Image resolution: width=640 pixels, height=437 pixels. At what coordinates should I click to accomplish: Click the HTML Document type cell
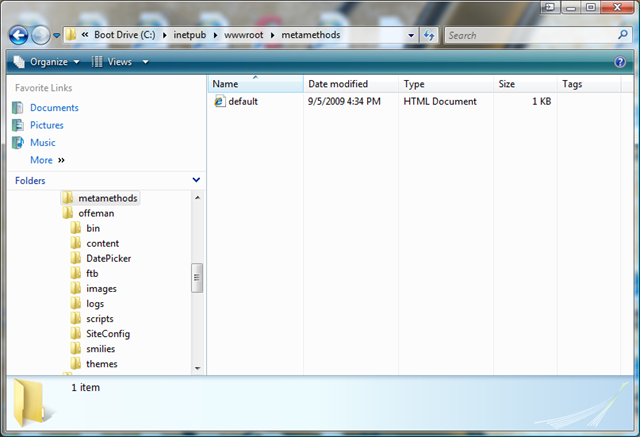(440, 101)
